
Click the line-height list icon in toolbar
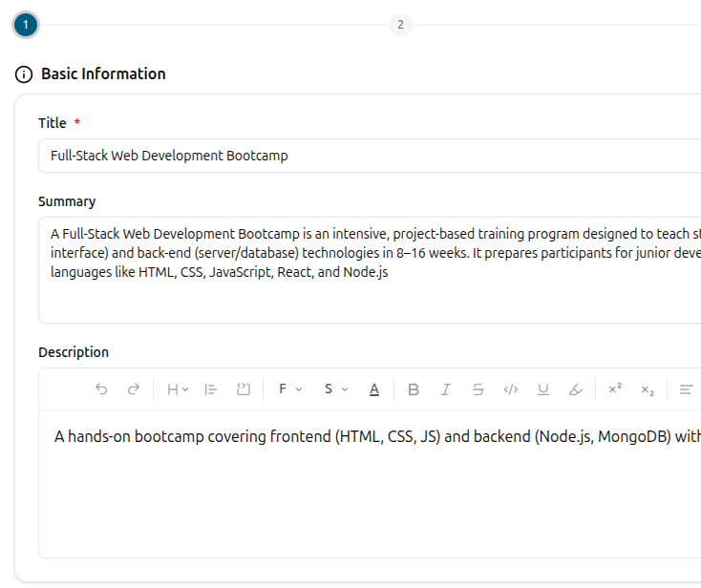[210, 389]
